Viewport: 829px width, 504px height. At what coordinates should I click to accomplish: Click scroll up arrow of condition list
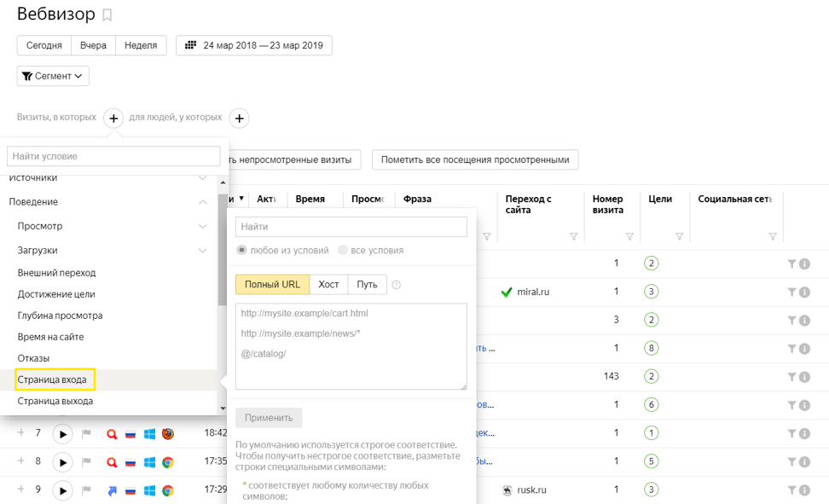223,182
